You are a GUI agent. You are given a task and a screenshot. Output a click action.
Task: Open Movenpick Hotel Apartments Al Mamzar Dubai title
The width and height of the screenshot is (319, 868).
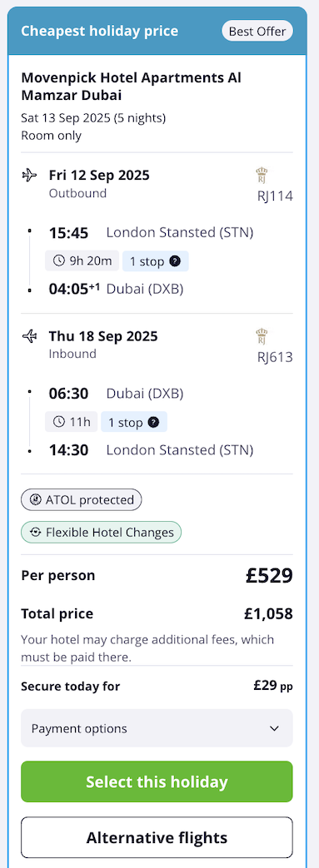click(x=132, y=87)
